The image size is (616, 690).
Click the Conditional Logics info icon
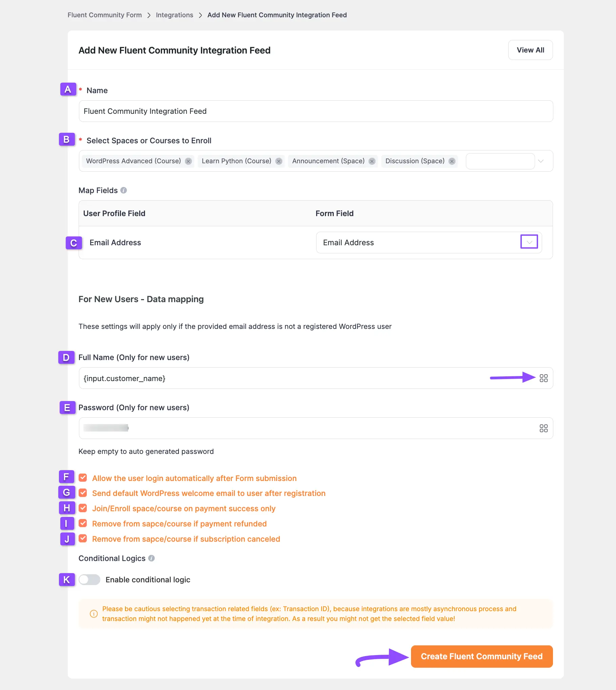pos(151,558)
